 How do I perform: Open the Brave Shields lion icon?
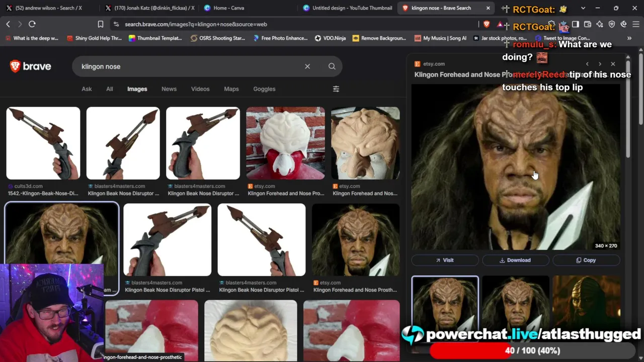pos(487,24)
